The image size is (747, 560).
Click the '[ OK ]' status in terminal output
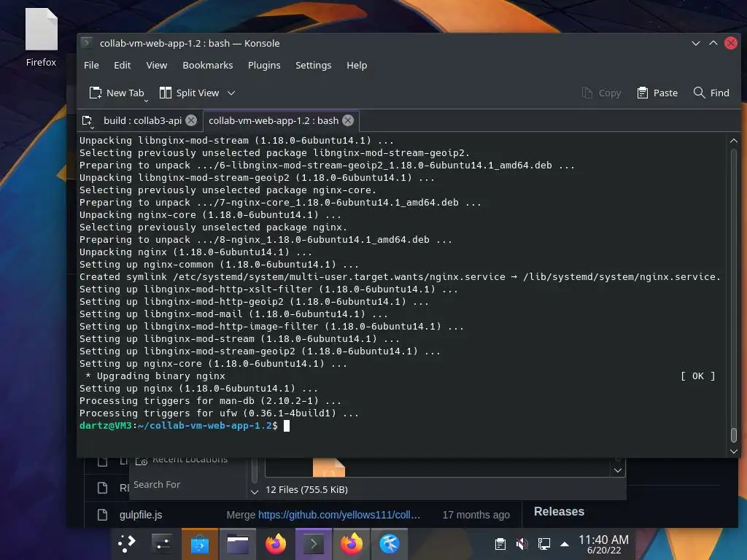click(698, 376)
